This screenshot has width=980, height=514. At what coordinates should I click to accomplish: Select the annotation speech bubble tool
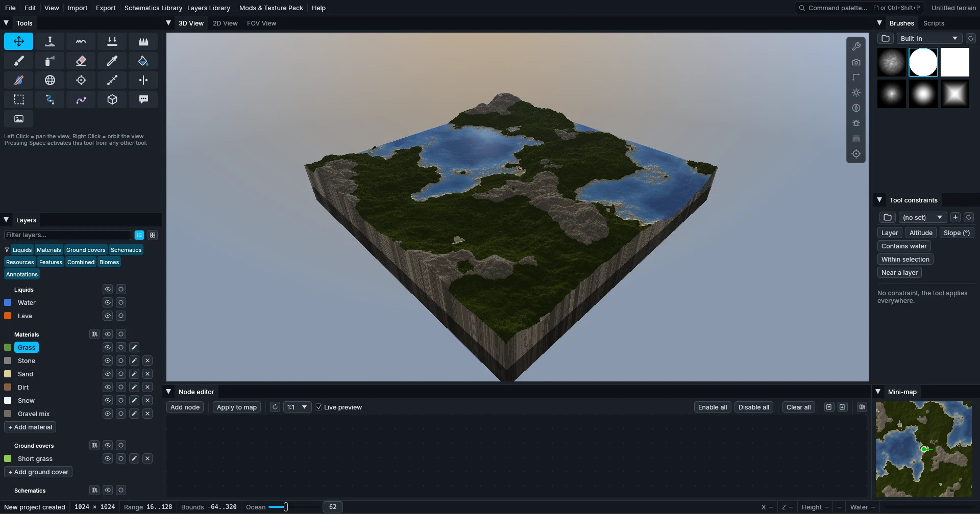coord(143,99)
